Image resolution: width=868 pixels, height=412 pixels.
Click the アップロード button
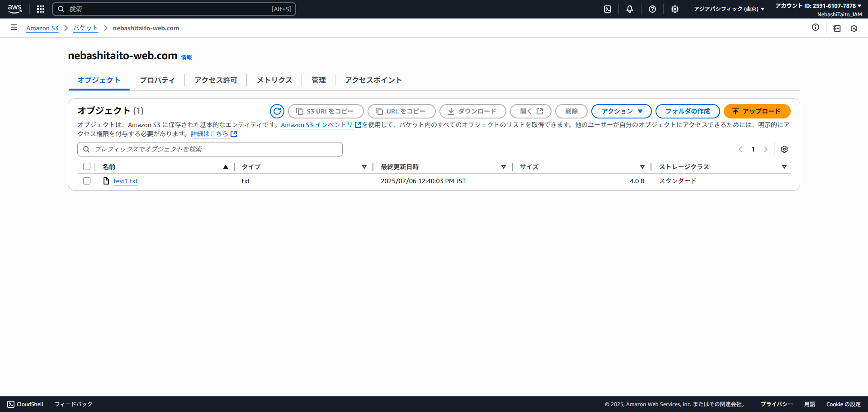pyautogui.click(x=757, y=111)
